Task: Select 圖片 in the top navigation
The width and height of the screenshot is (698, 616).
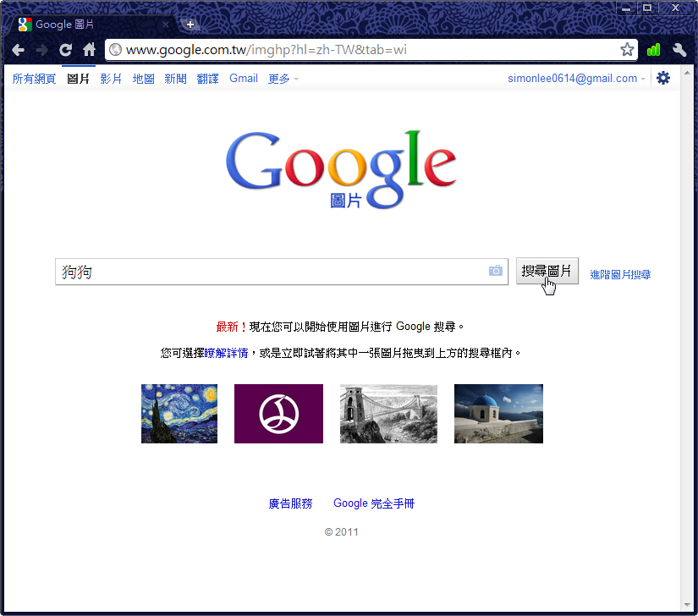Action: [79, 79]
